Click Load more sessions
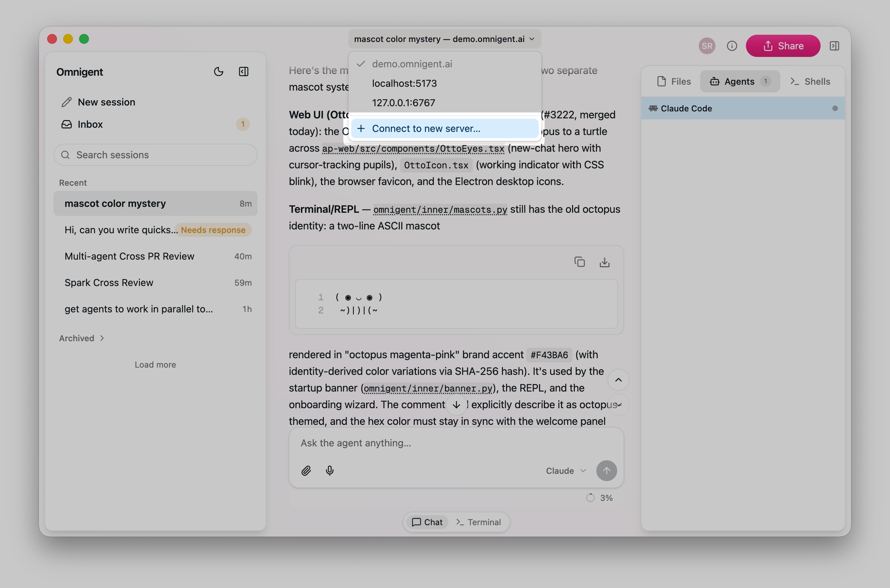The height and width of the screenshot is (588, 890). pos(155,364)
